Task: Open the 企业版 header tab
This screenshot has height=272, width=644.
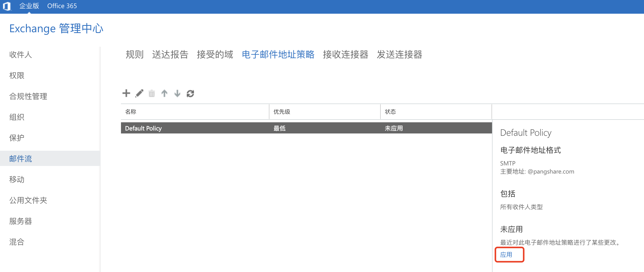Action: [x=29, y=6]
